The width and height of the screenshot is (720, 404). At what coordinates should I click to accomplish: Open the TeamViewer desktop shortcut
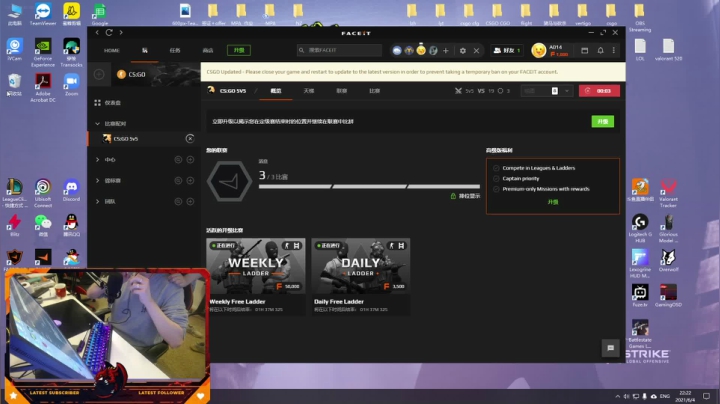[43, 14]
